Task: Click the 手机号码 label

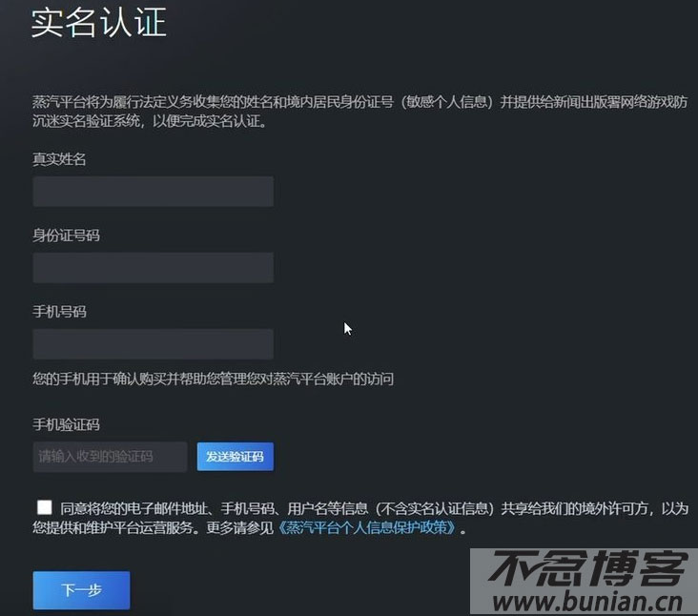Action: point(59,312)
